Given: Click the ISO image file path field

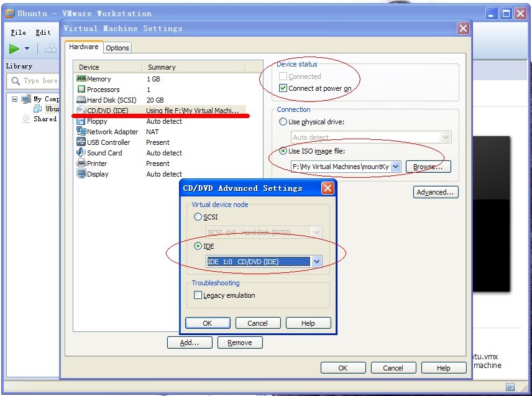Looking at the screenshot, I should pyautogui.click(x=341, y=166).
